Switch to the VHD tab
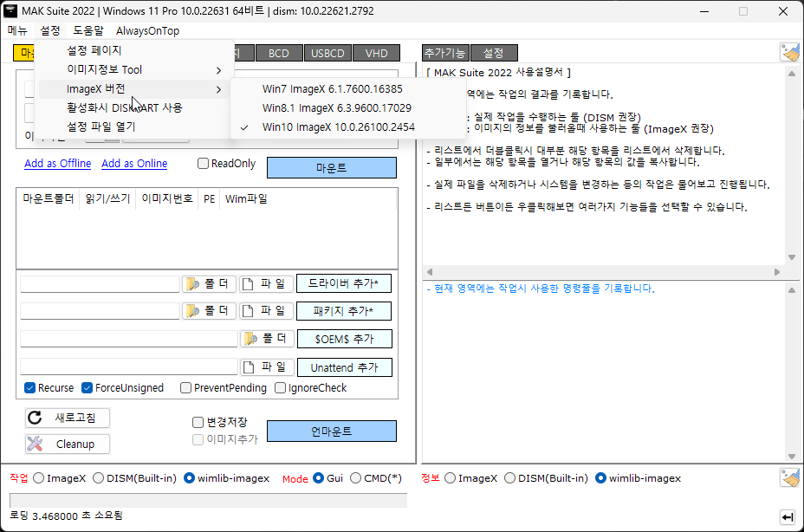This screenshot has height=532, width=804. [377, 54]
